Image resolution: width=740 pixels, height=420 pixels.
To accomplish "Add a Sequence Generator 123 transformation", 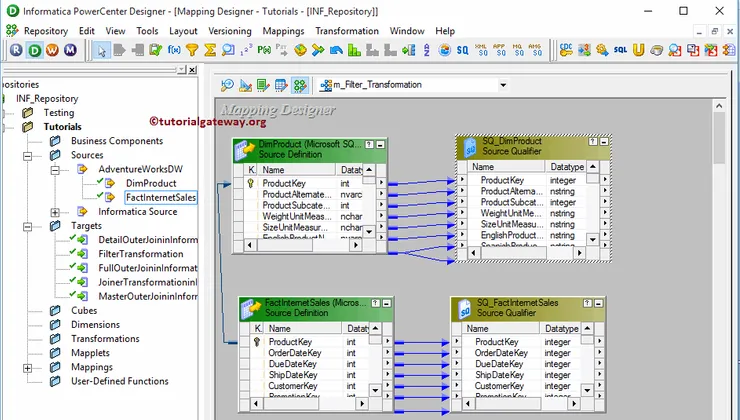I will [246, 50].
